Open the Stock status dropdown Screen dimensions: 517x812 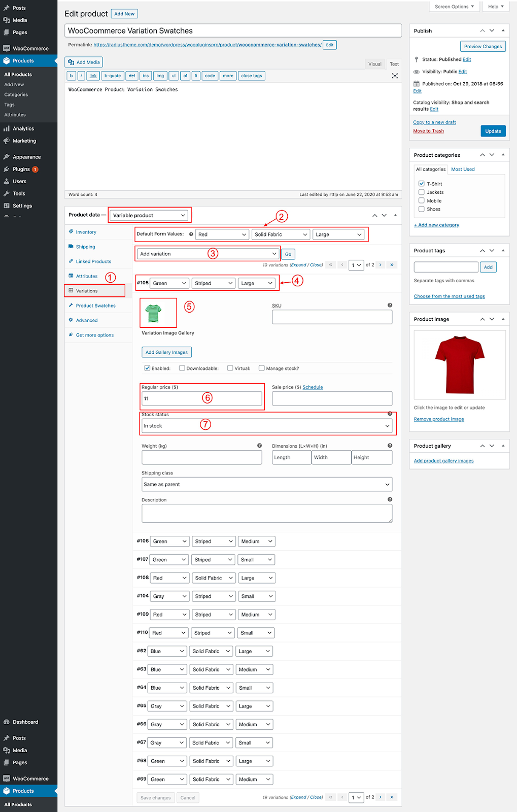[x=267, y=426]
